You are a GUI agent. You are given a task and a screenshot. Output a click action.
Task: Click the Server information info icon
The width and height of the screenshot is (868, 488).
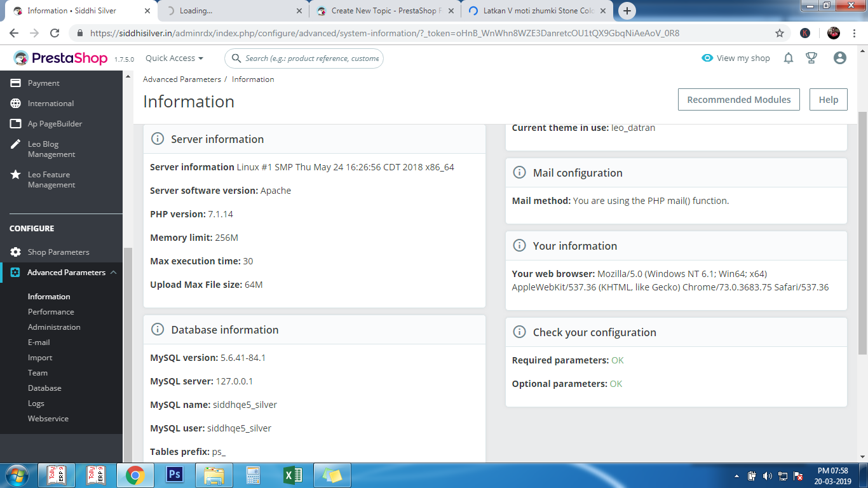(x=157, y=139)
